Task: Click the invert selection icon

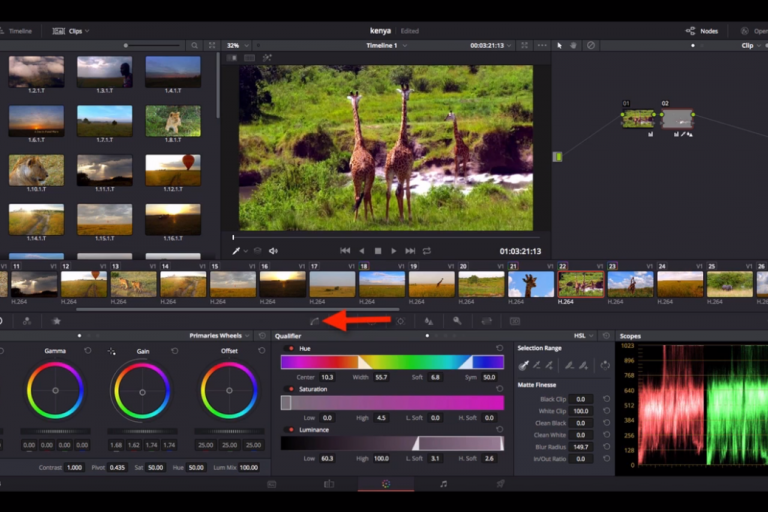Action: [x=605, y=365]
